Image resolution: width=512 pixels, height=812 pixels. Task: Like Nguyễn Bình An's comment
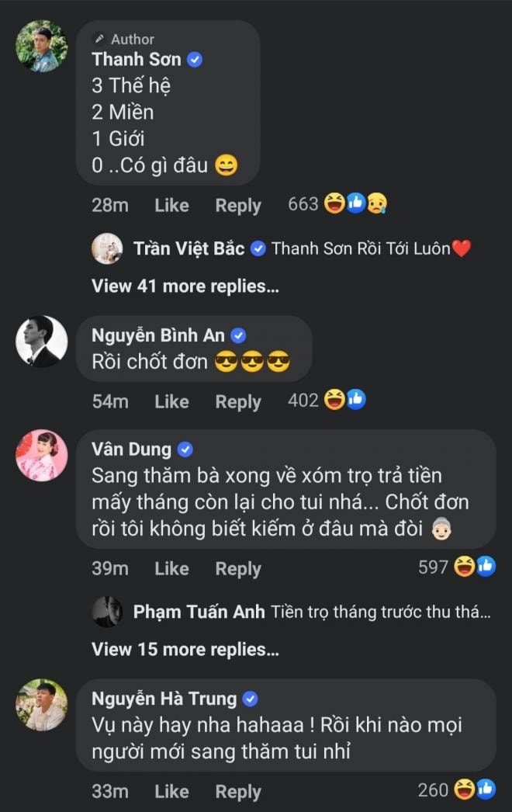coord(171,401)
